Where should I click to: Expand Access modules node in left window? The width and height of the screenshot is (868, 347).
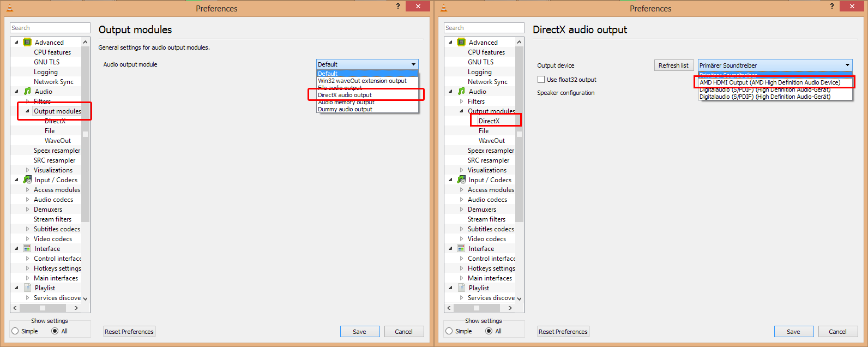click(28, 190)
